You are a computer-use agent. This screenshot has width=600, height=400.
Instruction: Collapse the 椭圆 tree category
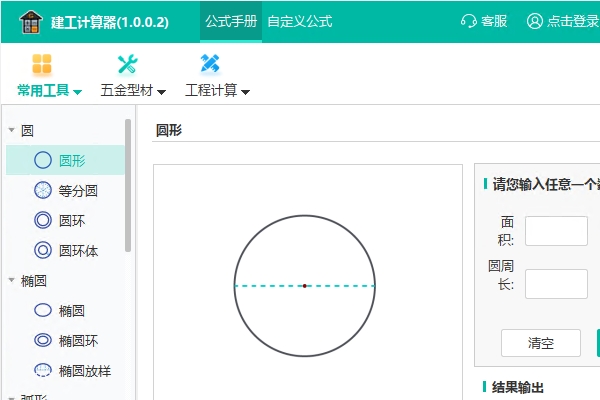click(11, 281)
